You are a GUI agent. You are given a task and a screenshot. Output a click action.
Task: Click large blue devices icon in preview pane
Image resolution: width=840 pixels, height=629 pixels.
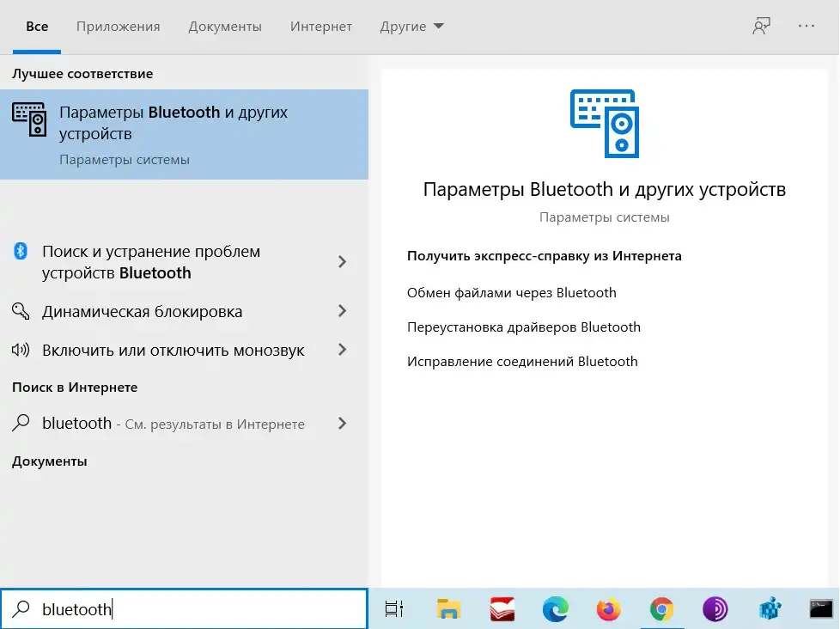coord(605,124)
